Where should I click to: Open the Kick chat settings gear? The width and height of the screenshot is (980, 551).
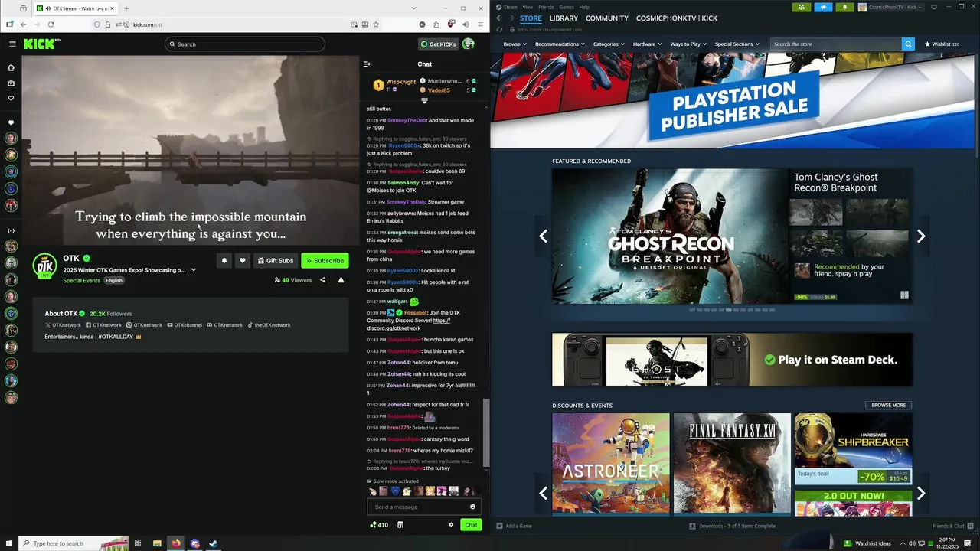pyautogui.click(x=451, y=525)
